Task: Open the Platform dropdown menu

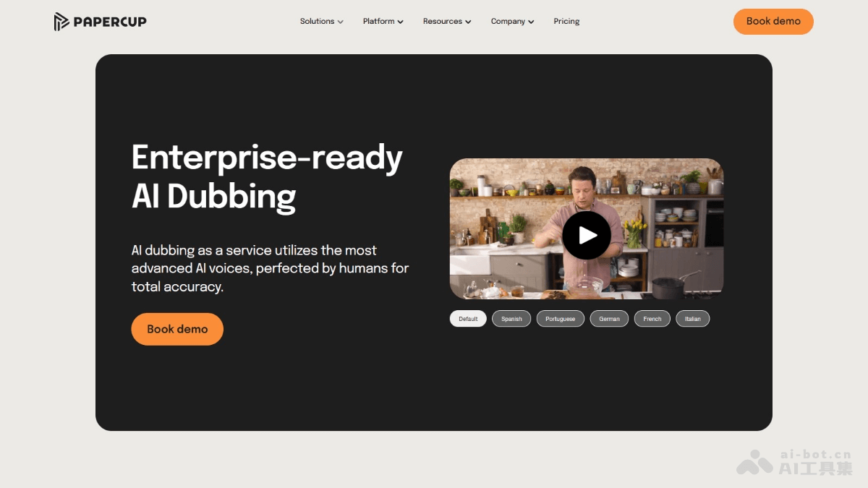Action: tap(383, 22)
